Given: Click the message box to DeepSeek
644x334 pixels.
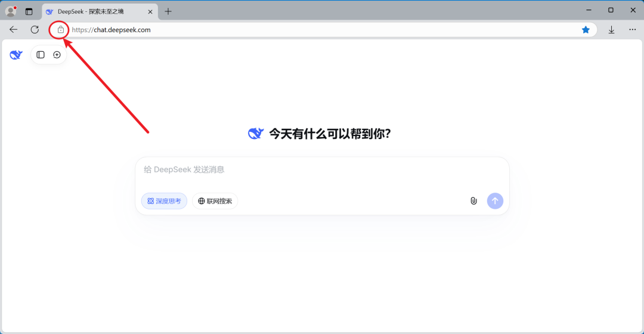Looking at the screenshot, I should coord(322,169).
